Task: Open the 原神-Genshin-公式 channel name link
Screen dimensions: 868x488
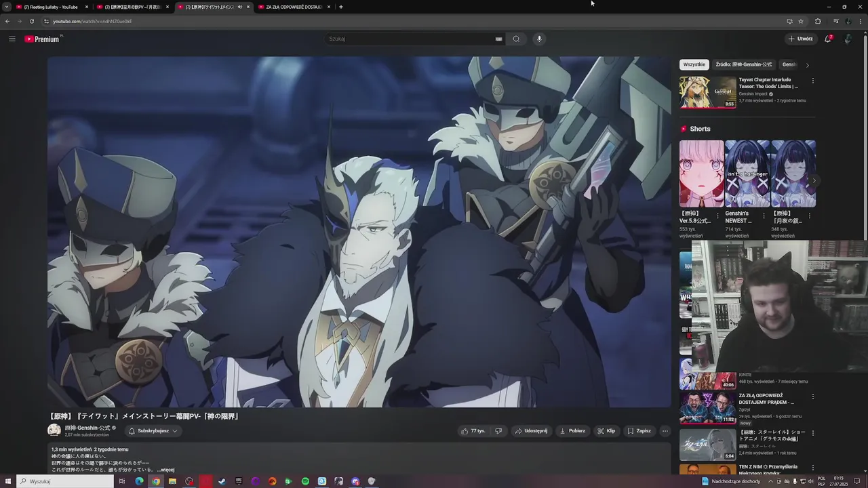Action: (x=87, y=428)
